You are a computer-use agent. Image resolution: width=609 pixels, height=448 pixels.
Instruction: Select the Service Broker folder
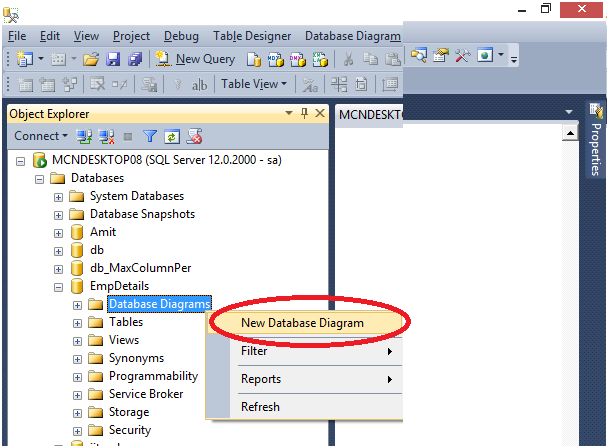click(x=146, y=394)
